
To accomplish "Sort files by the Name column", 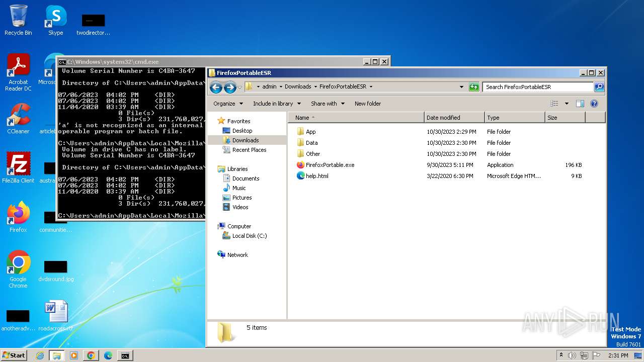I will [356, 118].
